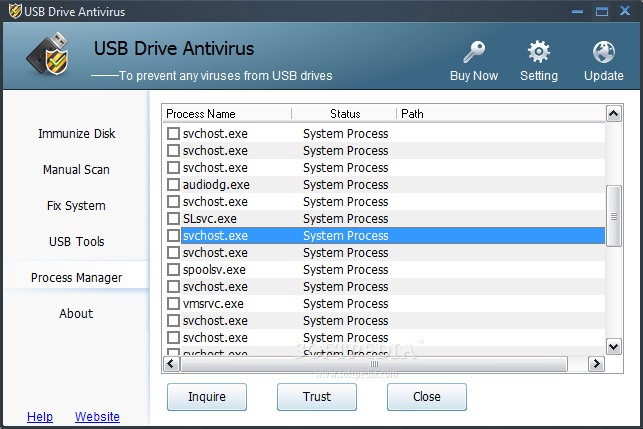Screen dimensions: 643x429
Task: Select vmsrvc.exe checkbox
Action: 173,303
